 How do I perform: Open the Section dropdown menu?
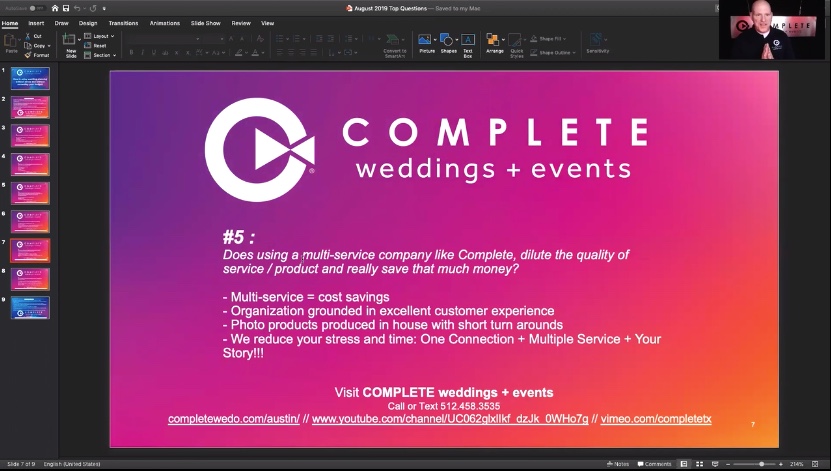tap(100, 55)
